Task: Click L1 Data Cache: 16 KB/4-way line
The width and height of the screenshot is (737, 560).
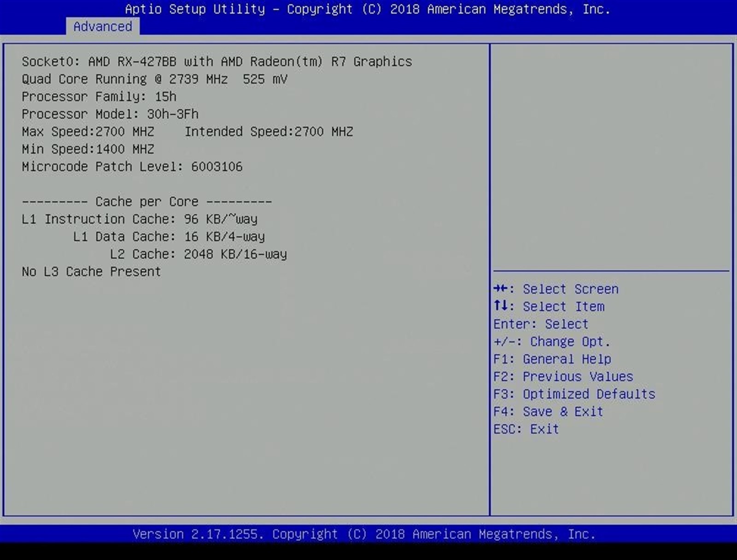Action: tap(169, 236)
